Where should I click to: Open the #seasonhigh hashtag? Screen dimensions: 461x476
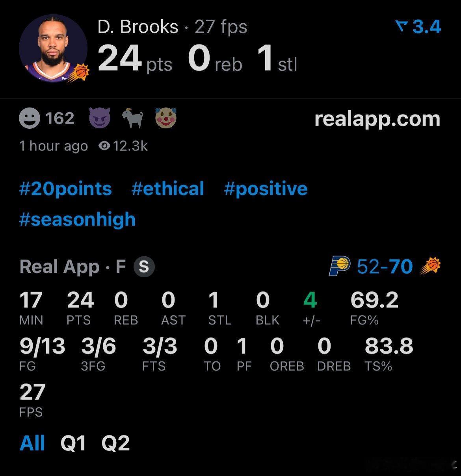pos(77,219)
